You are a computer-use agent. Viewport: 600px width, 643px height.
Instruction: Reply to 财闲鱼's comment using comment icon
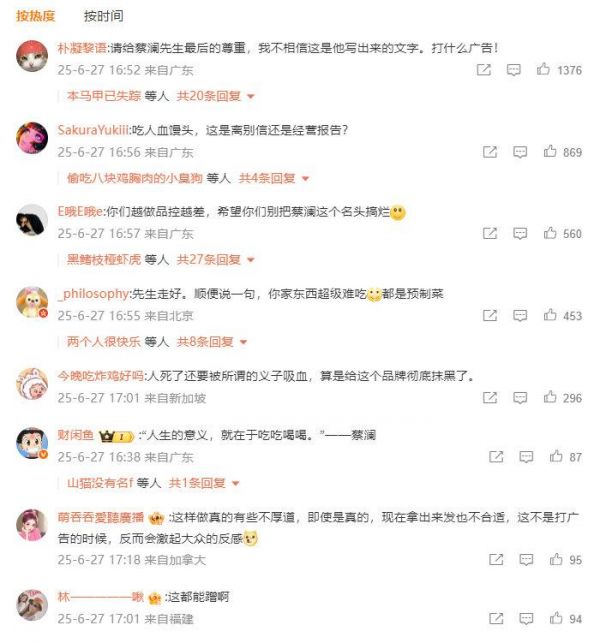click(526, 456)
